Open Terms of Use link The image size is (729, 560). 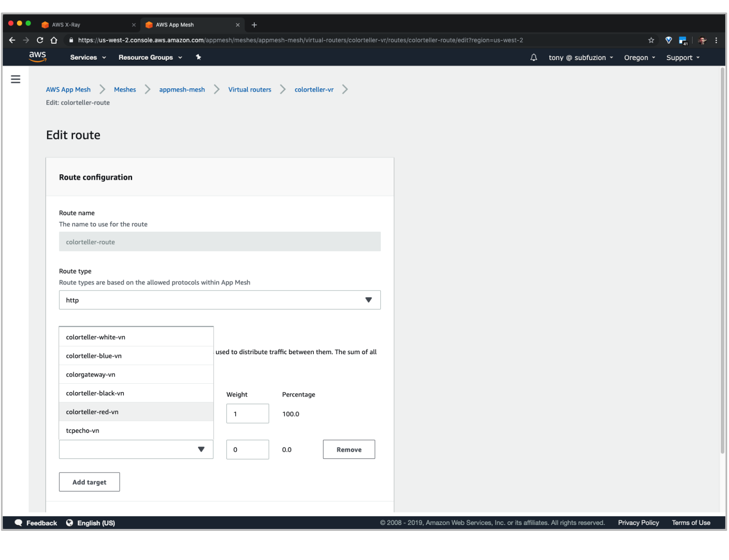tap(691, 523)
